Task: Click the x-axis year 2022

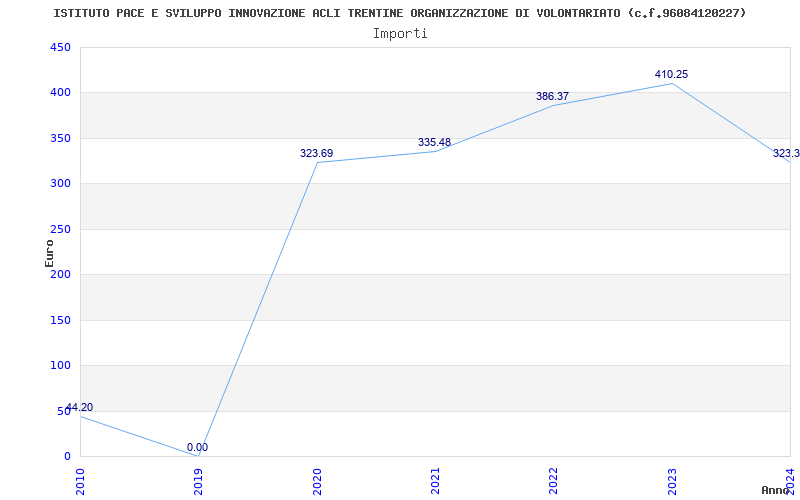Action: tap(554, 481)
